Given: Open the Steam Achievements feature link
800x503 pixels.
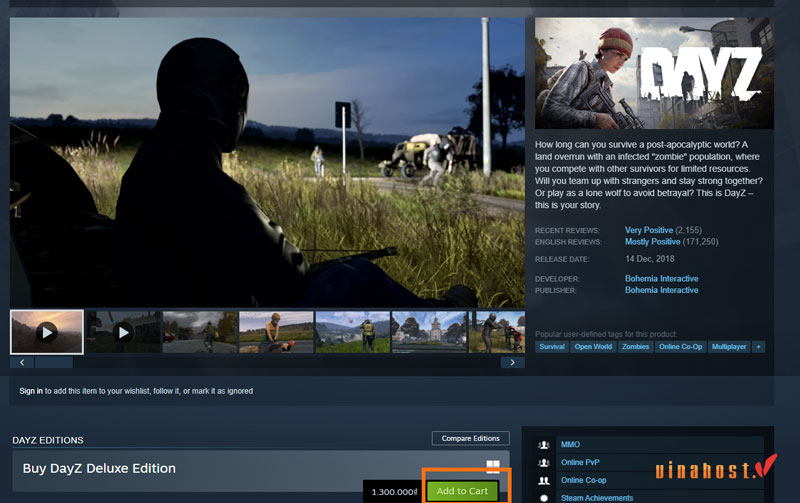Looking at the screenshot, I should (597, 498).
